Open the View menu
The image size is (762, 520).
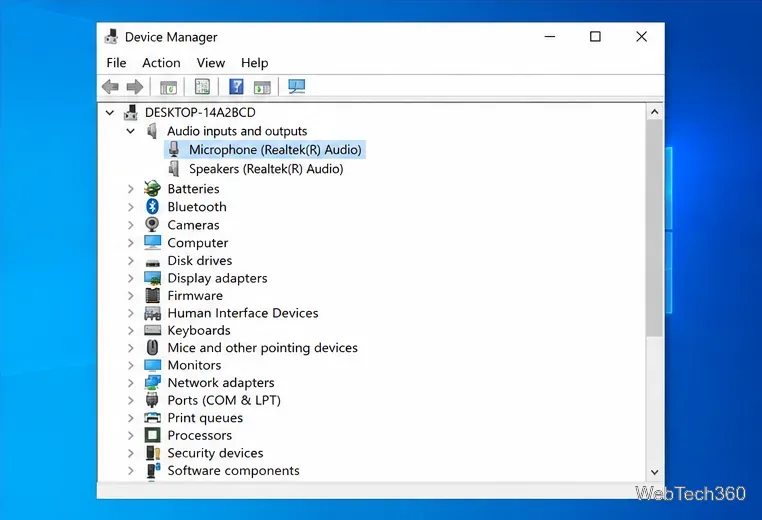point(210,63)
